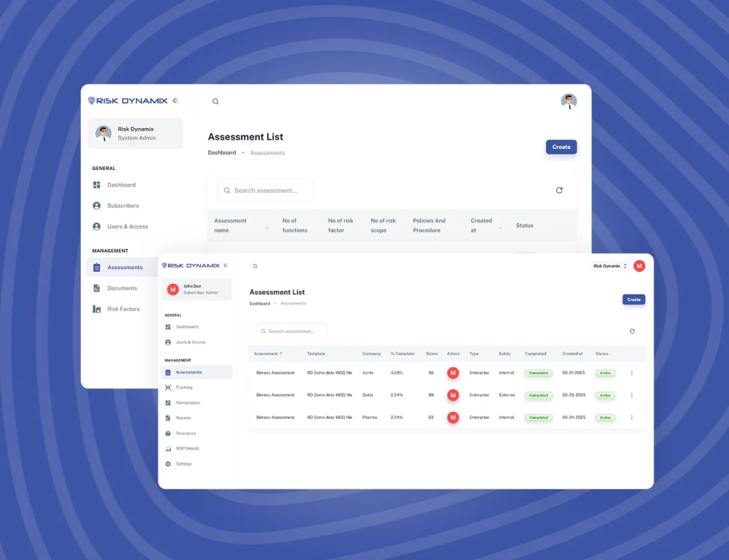Open Risk Factors in the back window sidebar
Screen dimensions: 729x560
click(123, 310)
